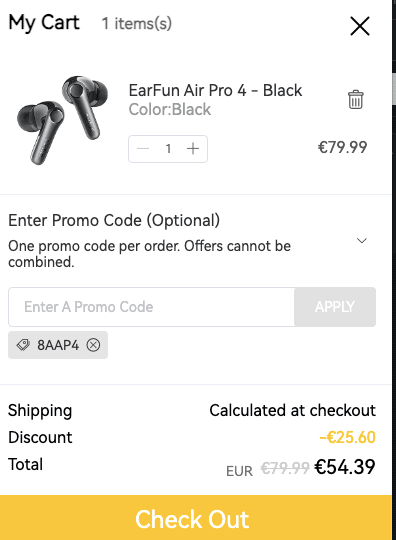
Task: Delete EarFun Air Pro 4 with trash icon
Action: click(355, 100)
